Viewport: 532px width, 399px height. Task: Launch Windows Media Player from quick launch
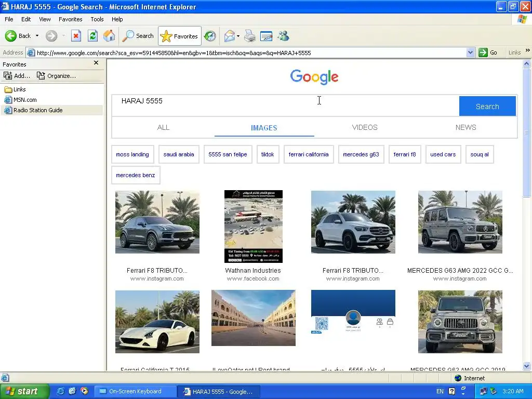84,391
